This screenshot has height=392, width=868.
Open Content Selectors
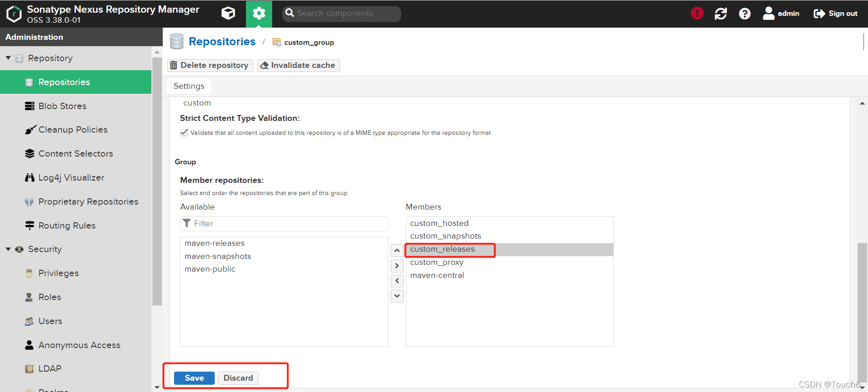click(75, 153)
